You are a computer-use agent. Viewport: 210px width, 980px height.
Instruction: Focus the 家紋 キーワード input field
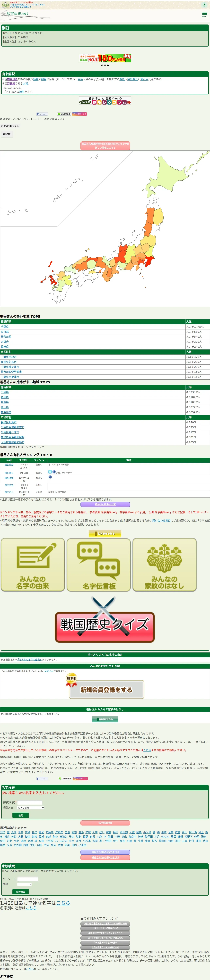coord(28,879)
